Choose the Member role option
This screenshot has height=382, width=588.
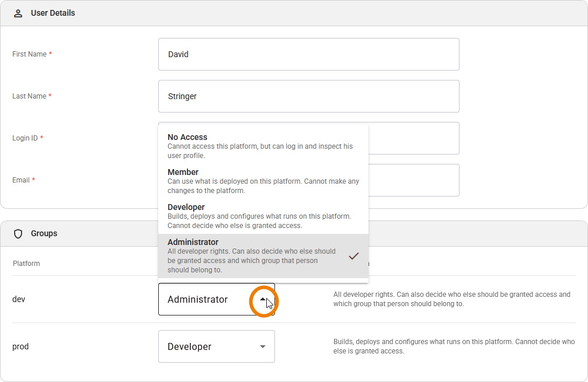coord(263,181)
